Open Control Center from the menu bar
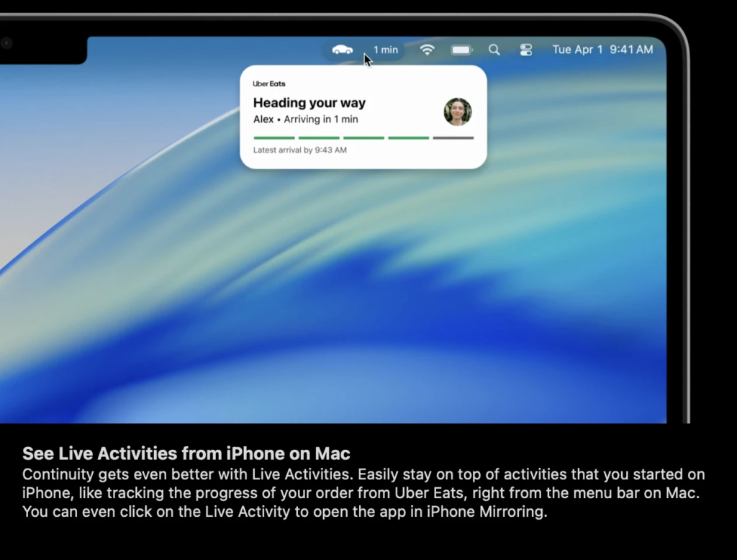The width and height of the screenshot is (737, 560). [525, 50]
